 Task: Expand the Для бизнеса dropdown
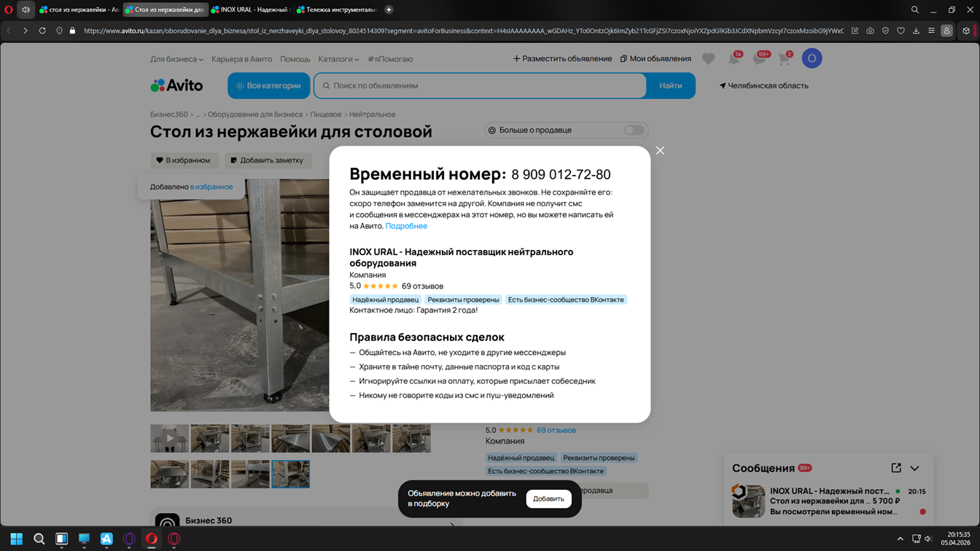click(176, 59)
